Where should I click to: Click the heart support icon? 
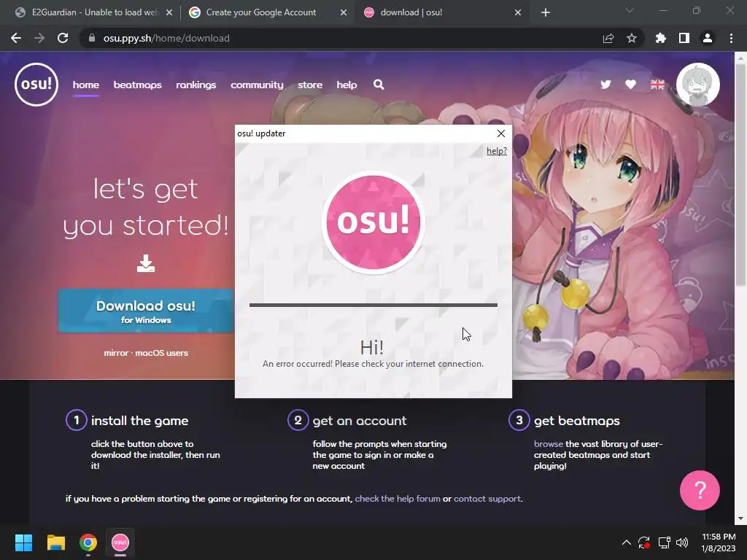[x=630, y=85]
